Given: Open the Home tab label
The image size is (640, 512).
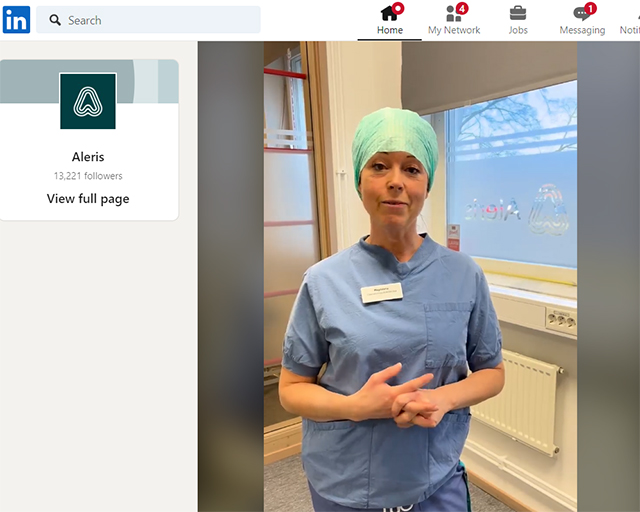Looking at the screenshot, I should (x=390, y=30).
